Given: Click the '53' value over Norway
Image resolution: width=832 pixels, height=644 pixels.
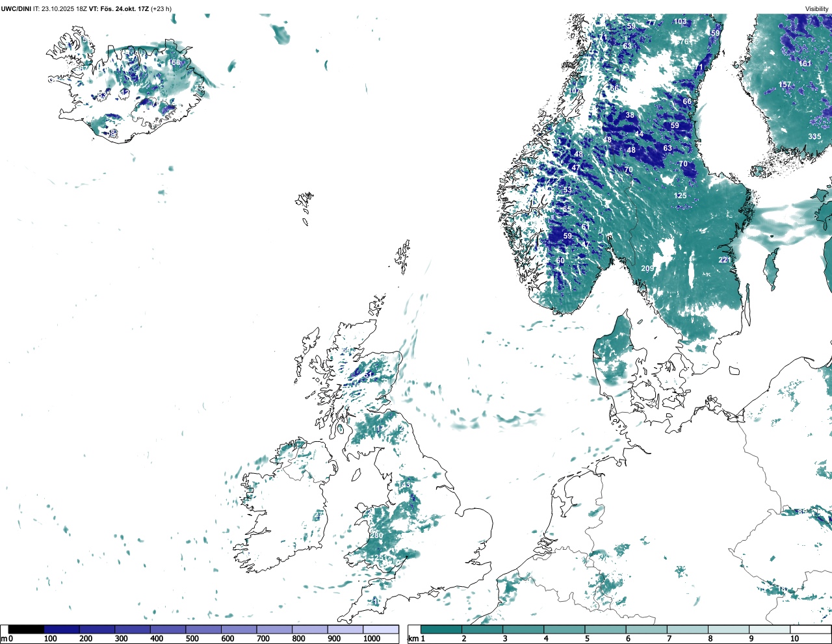Looking at the screenshot, I should pyautogui.click(x=567, y=190).
